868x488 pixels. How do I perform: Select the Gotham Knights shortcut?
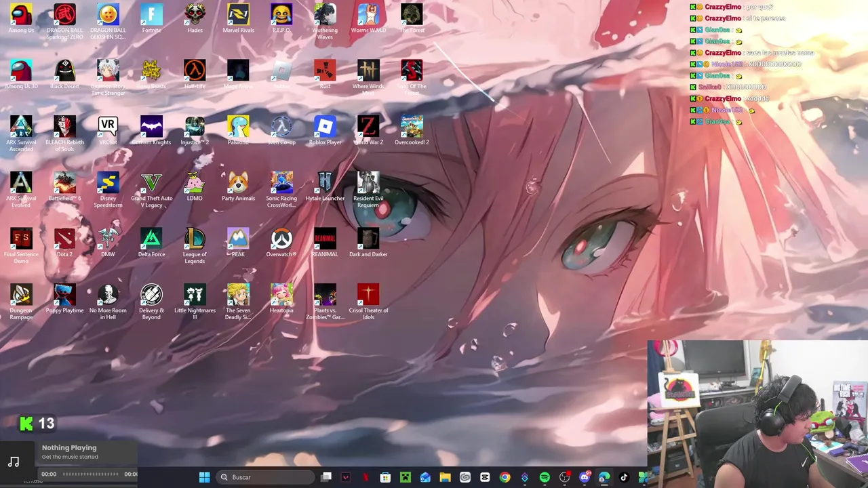[x=151, y=131]
